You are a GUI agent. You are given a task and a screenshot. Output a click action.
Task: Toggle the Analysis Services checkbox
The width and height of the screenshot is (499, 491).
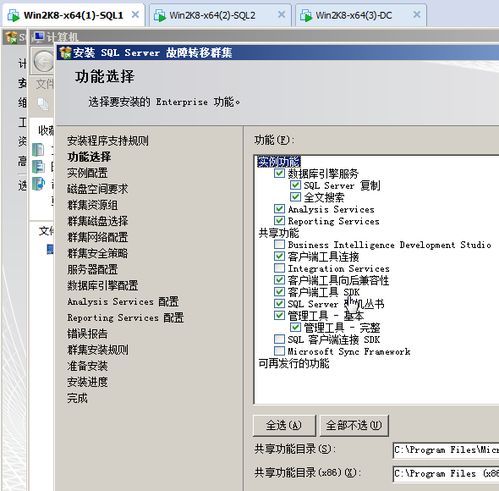pos(279,209)
